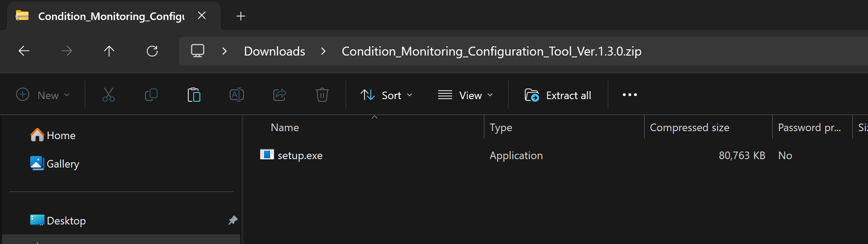The image size is (868, 244).
Task: Click Extract all button
Action: (558, 95)
